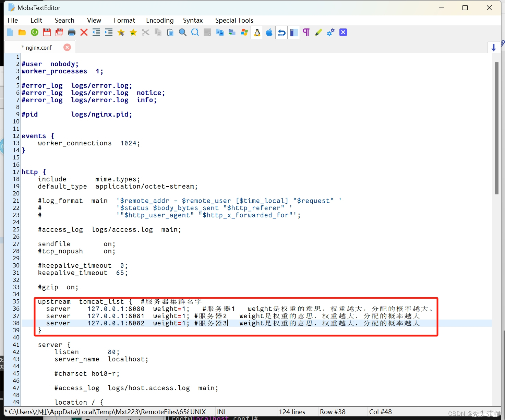The width and height of the screenshot is (505, 420).
Task: Create a new file with toolbar icon
Action: pos(10,33)
